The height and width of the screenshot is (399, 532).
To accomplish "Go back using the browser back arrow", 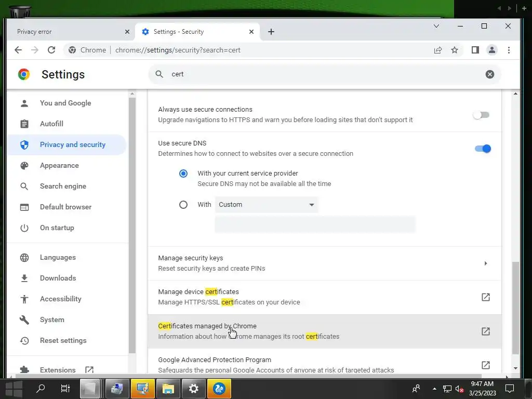I will pyautogui.click(x=18, y=50).
